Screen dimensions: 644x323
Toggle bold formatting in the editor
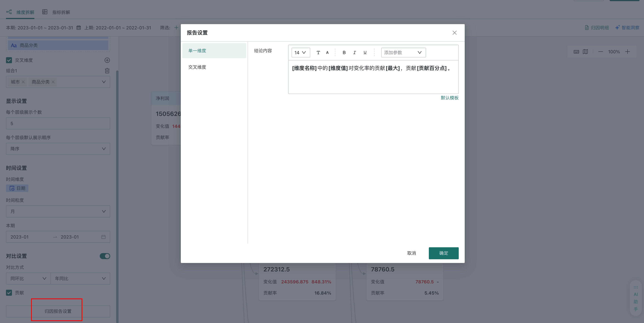[344, 53]
